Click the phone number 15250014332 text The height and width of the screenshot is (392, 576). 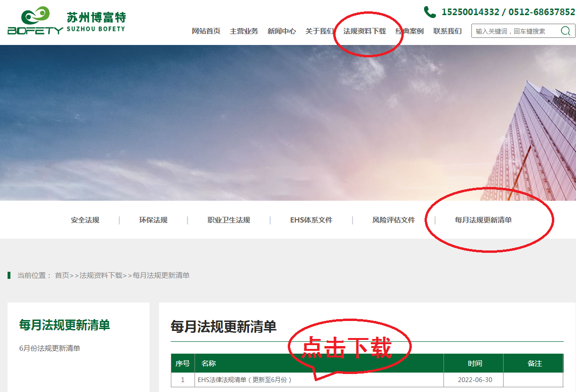470,12
